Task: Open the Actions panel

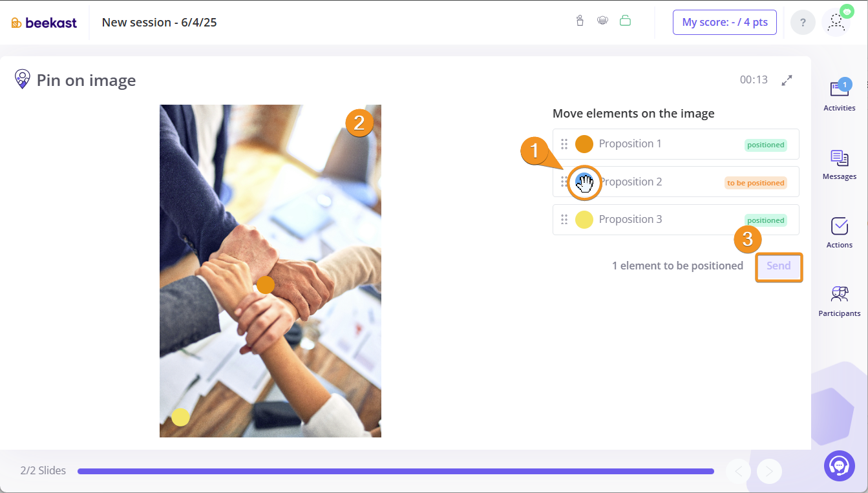Action: coord(840,233)
